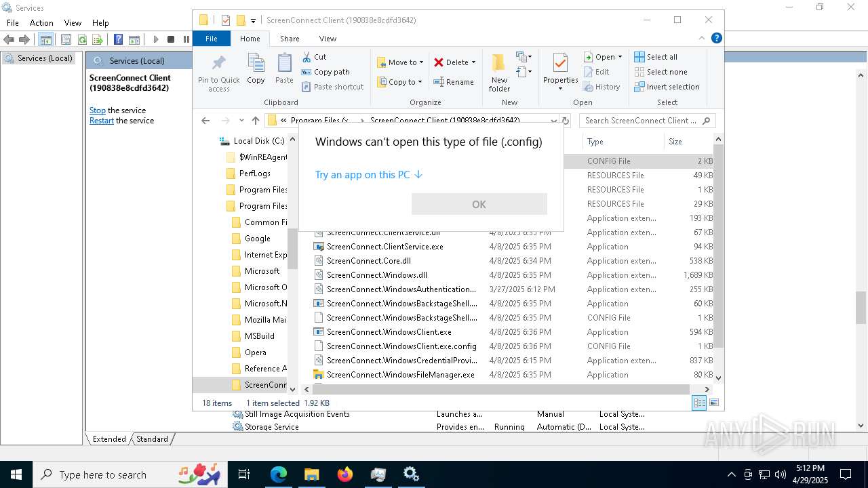Open address bar history dropdown
The height and width of the screenshot is (488, 868).
[554, 121]
